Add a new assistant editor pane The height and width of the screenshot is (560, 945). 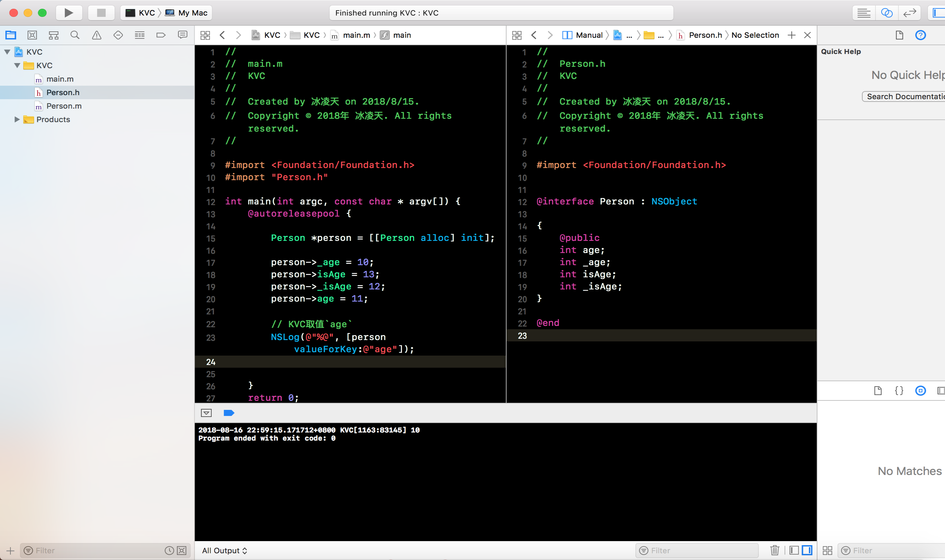pos(792,35)
